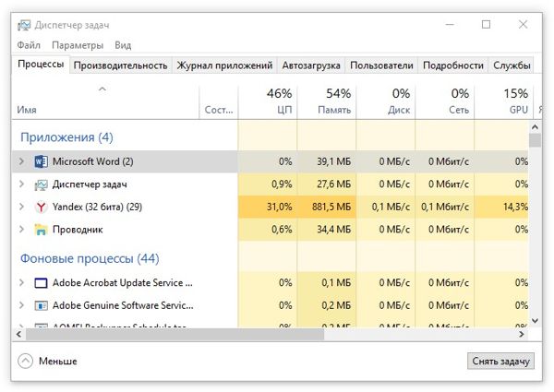554x392 pixels.
Task: Click the horizontal scrollbar thumb
Action: [x=175, y=334]
